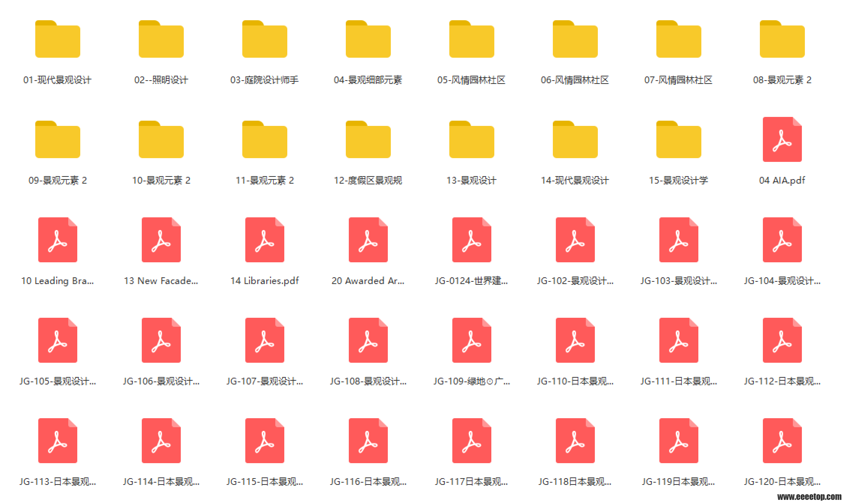Open the JG-109-绿地⊙广... PDF icon

coord(471,340)
